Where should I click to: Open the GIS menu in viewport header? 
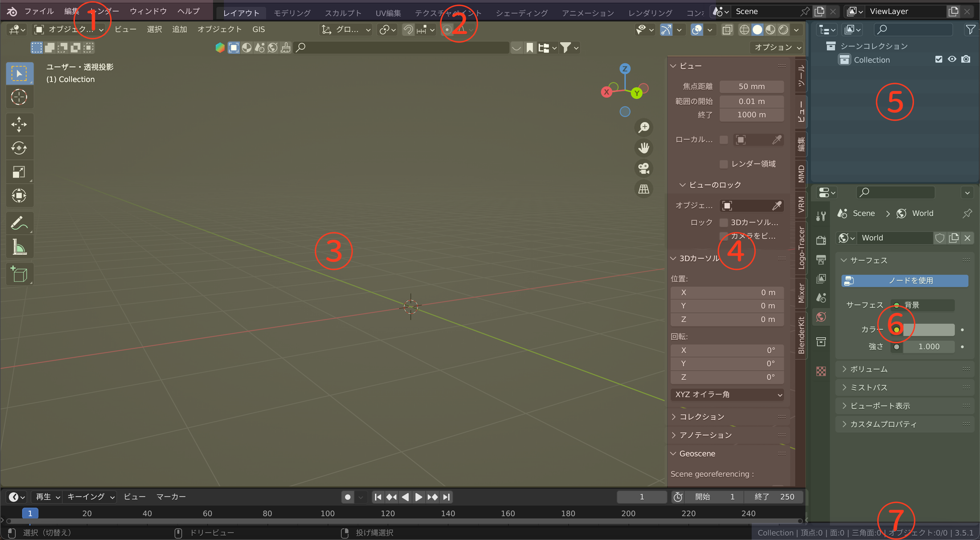coord(259,30)
